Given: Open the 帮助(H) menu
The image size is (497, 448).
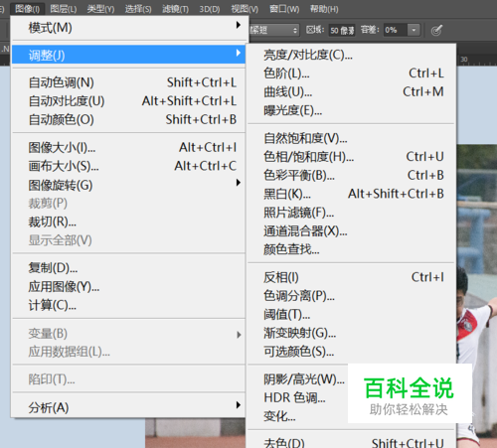Looking at the screenshot, I should (324, 9).
